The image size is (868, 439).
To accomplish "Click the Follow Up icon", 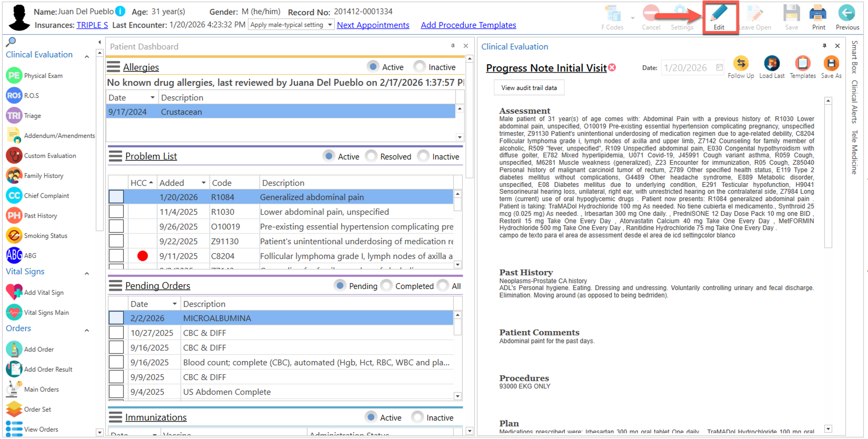I will tap(740, 64).
